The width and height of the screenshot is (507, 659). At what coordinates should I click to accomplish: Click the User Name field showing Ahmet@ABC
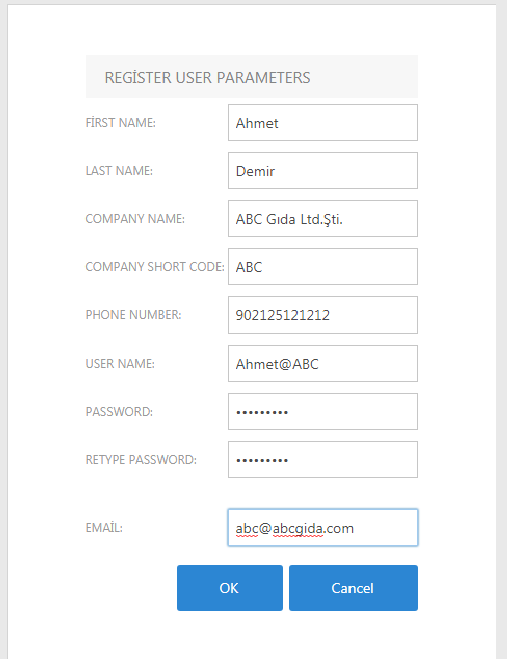[x=323, y=364]
